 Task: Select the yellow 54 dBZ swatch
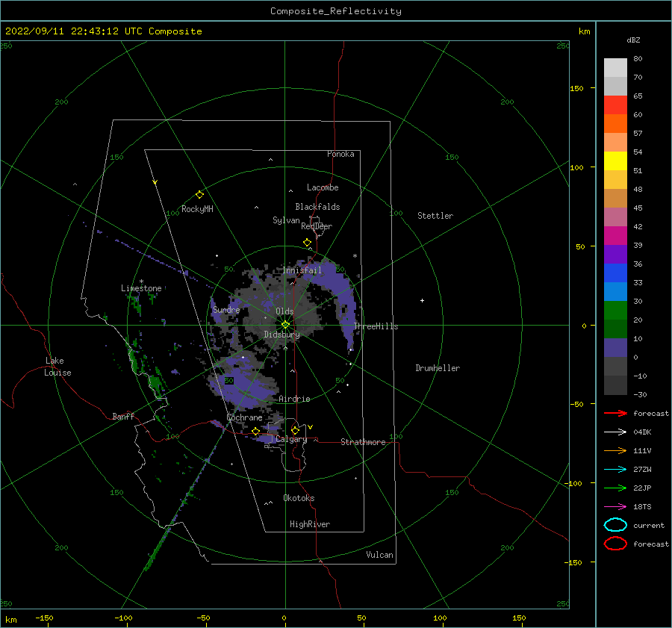point(615,161)
